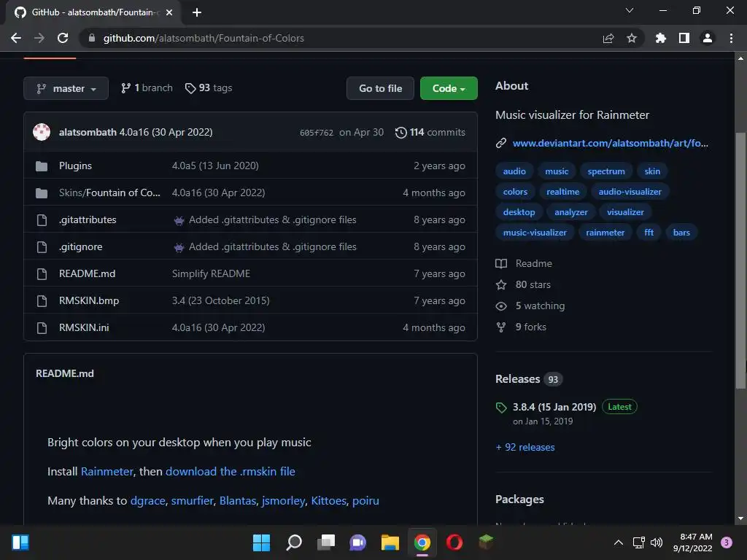View the 9 forks link
Screen dimensions: 747x560
point(521,327)
